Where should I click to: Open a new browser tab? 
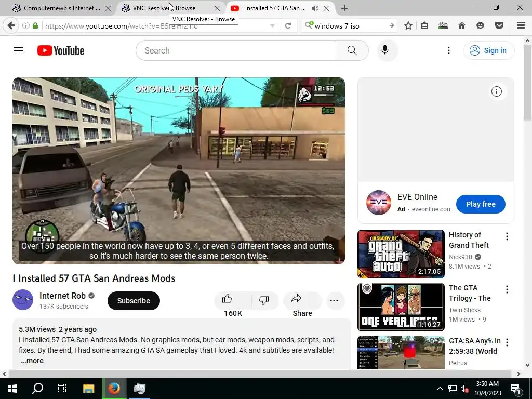coord(344,8)
